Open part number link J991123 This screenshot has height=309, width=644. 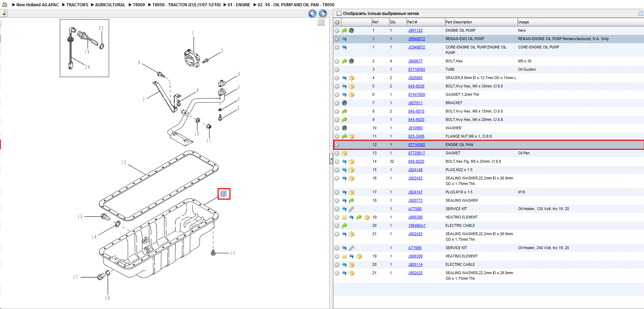pos(415,31)
